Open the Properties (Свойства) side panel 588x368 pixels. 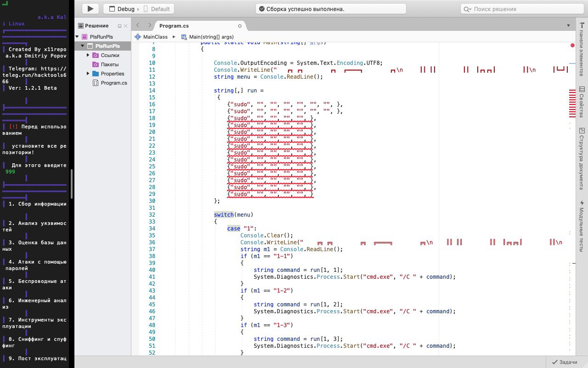coord(582,102)
